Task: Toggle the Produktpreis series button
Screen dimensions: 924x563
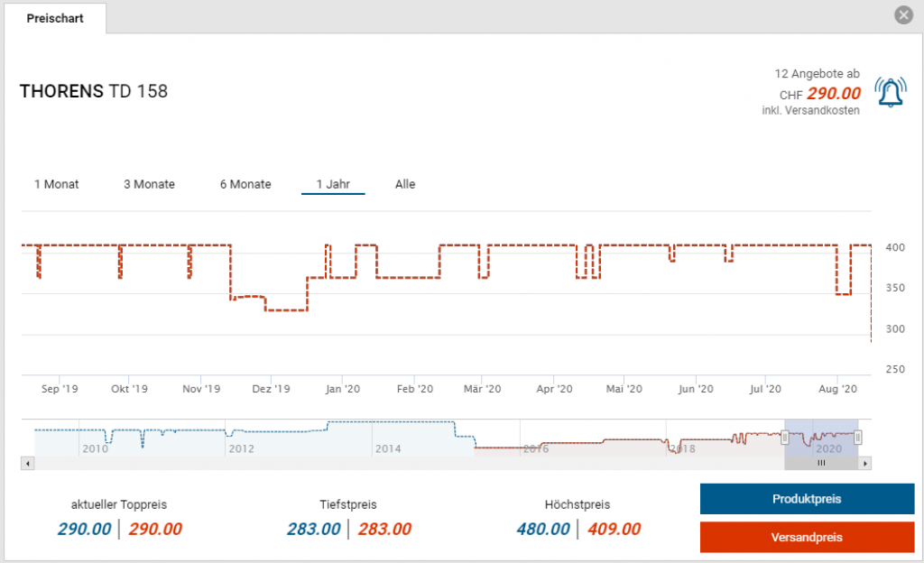Action: [807, 499]
